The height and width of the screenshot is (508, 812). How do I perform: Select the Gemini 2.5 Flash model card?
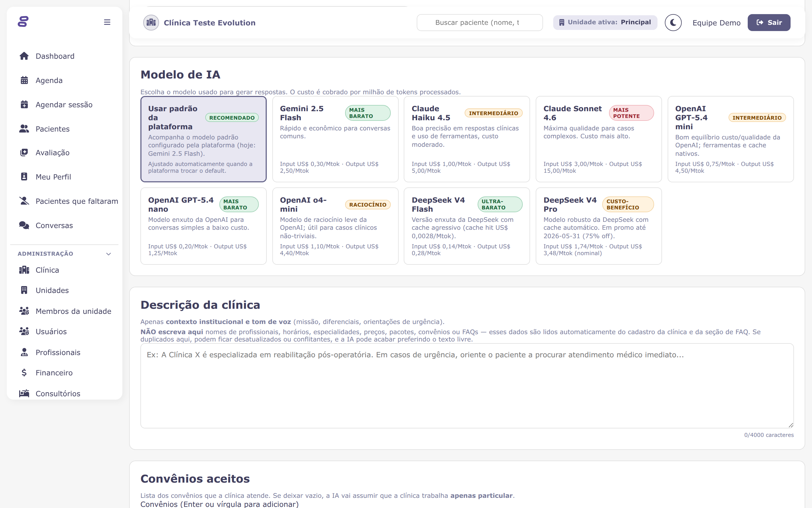tap(335, 139)
